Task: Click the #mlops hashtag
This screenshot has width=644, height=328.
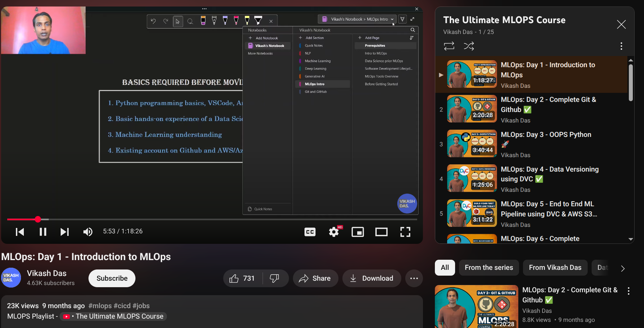Action: (100, 306)
